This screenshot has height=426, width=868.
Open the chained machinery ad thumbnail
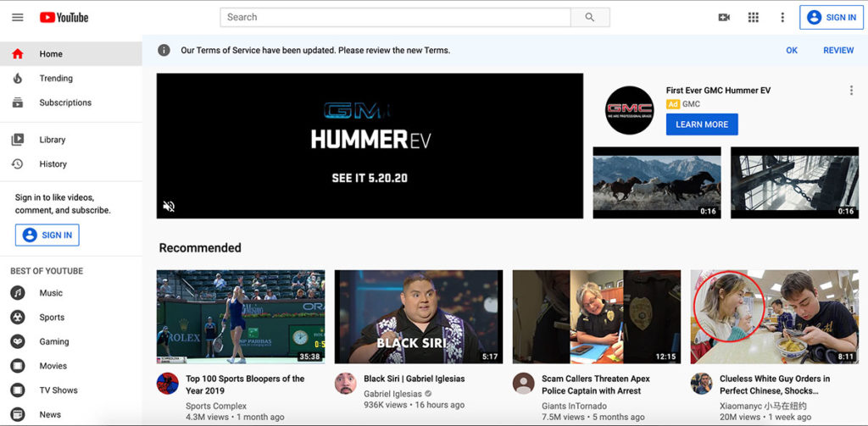pyautogui.click(x=794, y=183)
